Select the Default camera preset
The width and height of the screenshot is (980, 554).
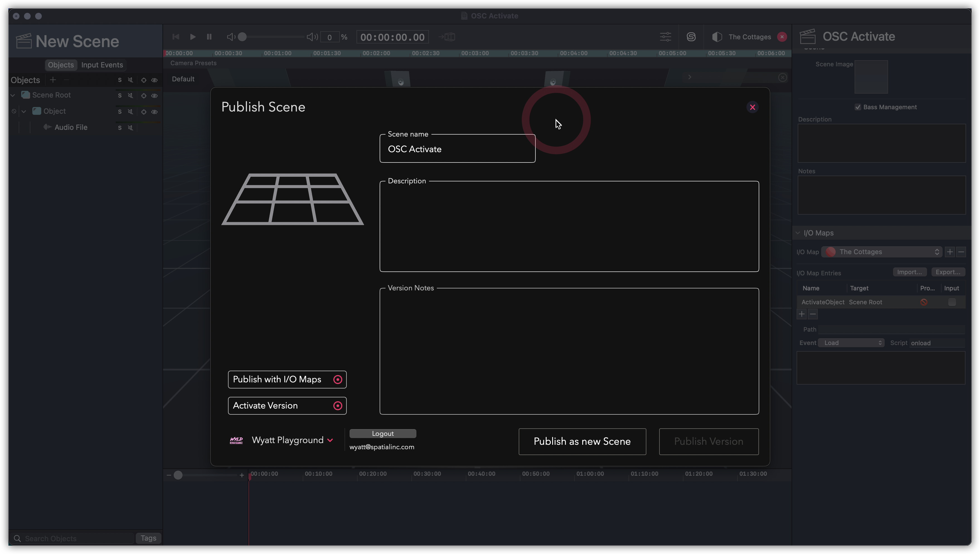(183, 79)
